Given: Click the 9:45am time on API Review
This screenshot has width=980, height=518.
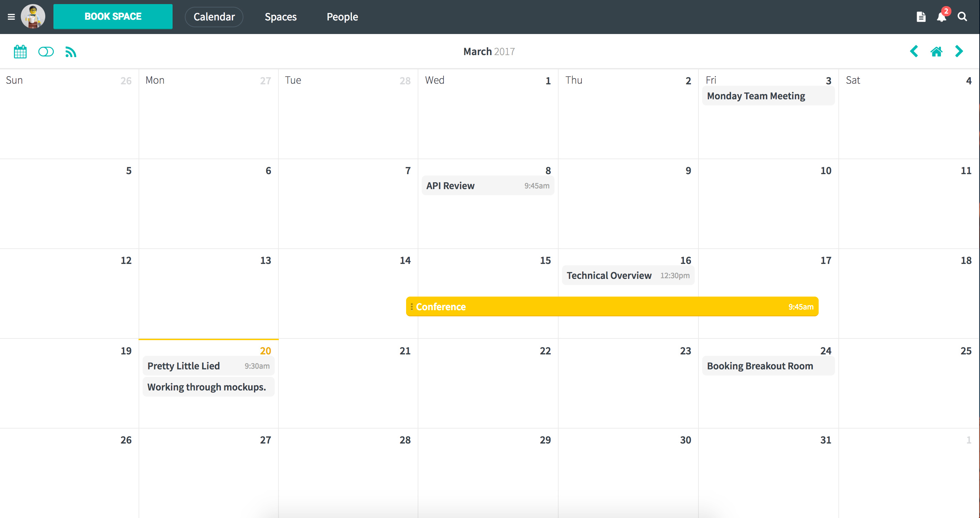Looking at the screenshot, I should tap(537, 186).
